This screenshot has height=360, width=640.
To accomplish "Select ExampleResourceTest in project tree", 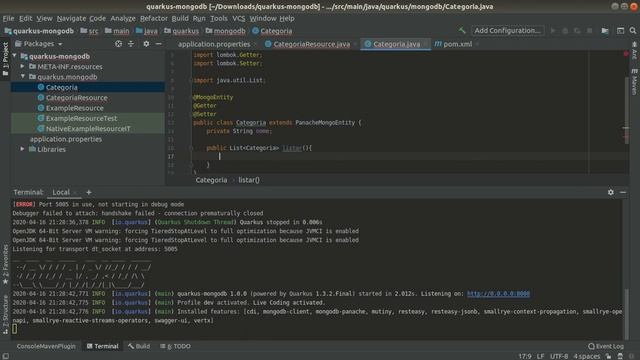I will pos(82,118).
